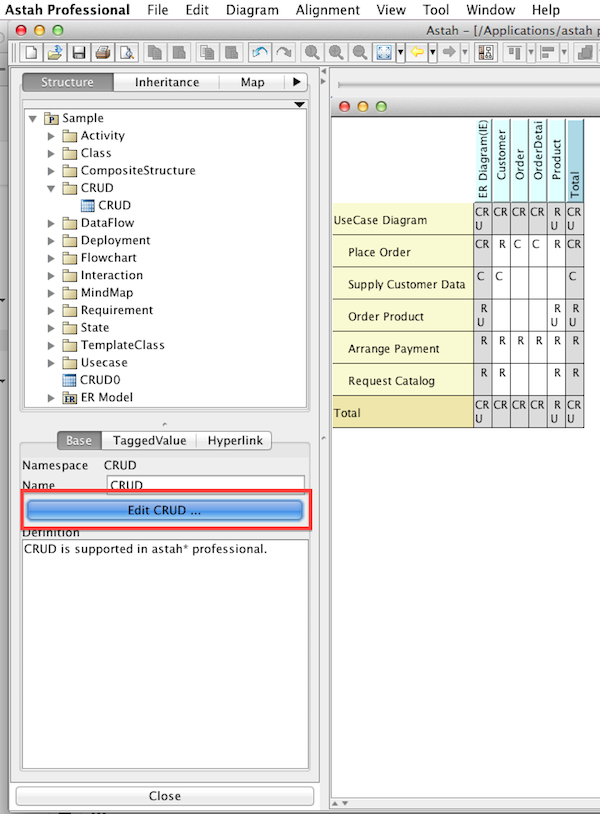This screenshot has height=814, width=600.
Task: Click the Undo arrow icon
Action: coord(260,52)
